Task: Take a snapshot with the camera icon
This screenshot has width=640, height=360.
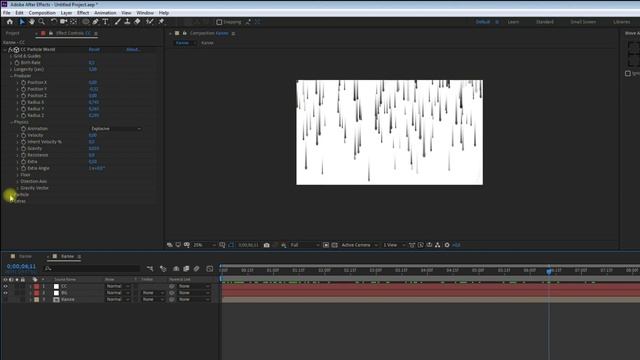Action: (x=267, y=245)
